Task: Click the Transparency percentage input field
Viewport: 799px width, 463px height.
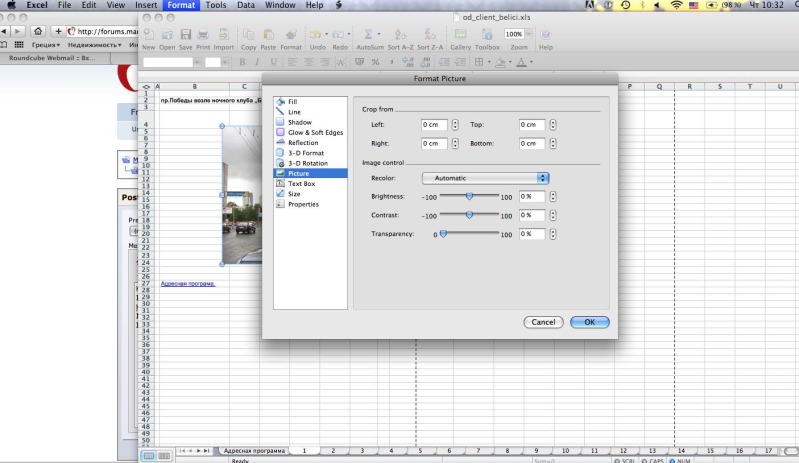Action: (x=531, y=234)
